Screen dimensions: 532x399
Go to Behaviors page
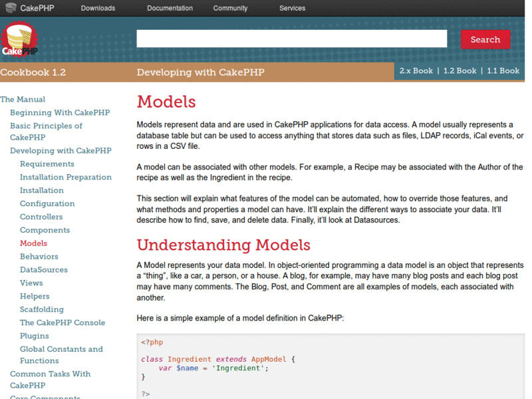[39, 257]
